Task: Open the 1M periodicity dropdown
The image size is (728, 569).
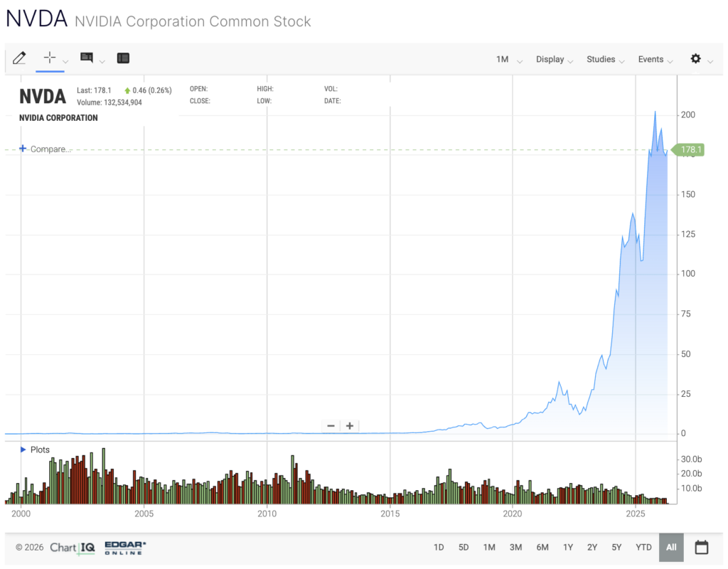Action: click(x=508, y=60)
